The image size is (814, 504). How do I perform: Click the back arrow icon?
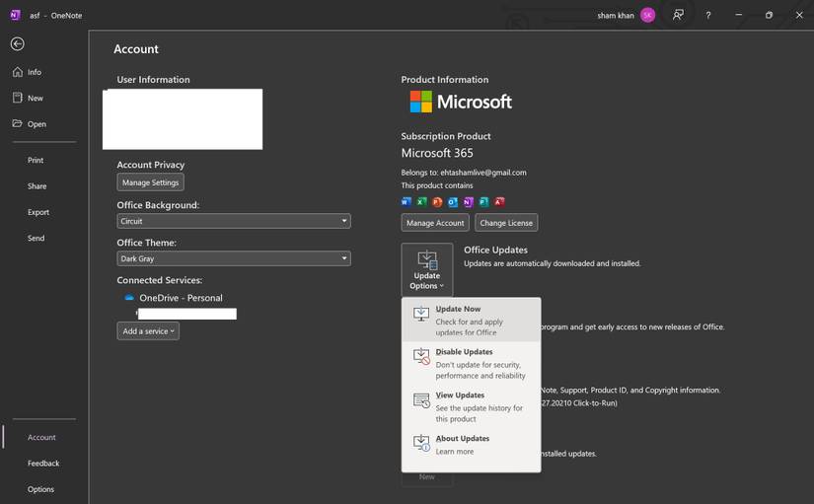17,44
